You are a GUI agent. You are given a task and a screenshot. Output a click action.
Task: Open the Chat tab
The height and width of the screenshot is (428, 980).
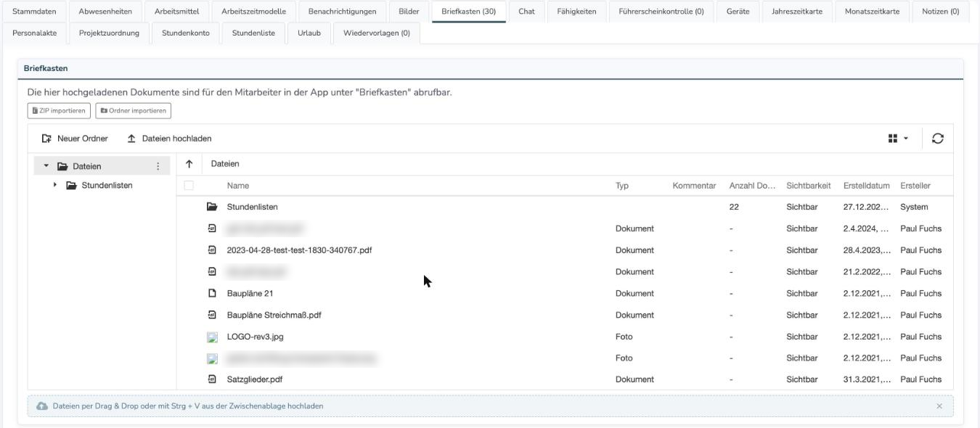tap(527, 12)
